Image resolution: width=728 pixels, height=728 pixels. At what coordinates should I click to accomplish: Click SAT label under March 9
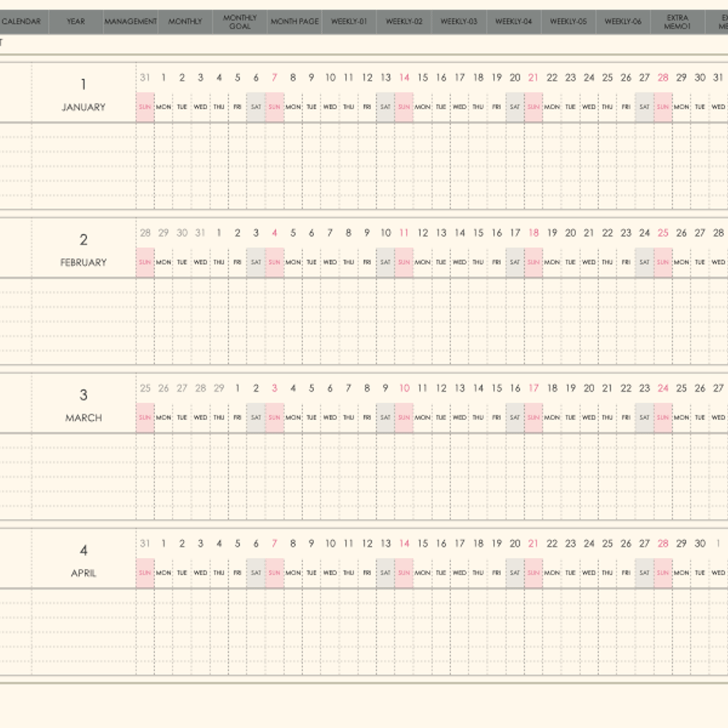pos(385,417)
